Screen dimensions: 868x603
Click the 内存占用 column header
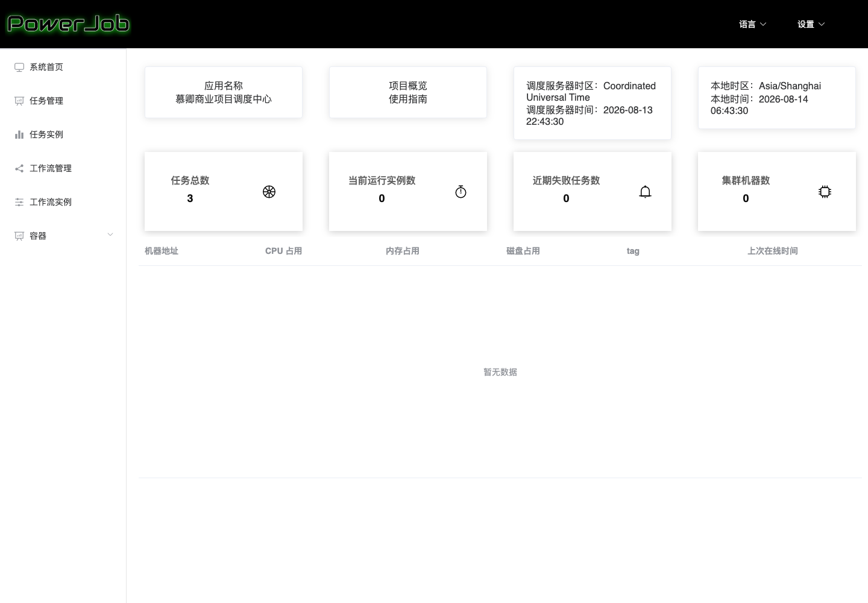coord(403,251)
